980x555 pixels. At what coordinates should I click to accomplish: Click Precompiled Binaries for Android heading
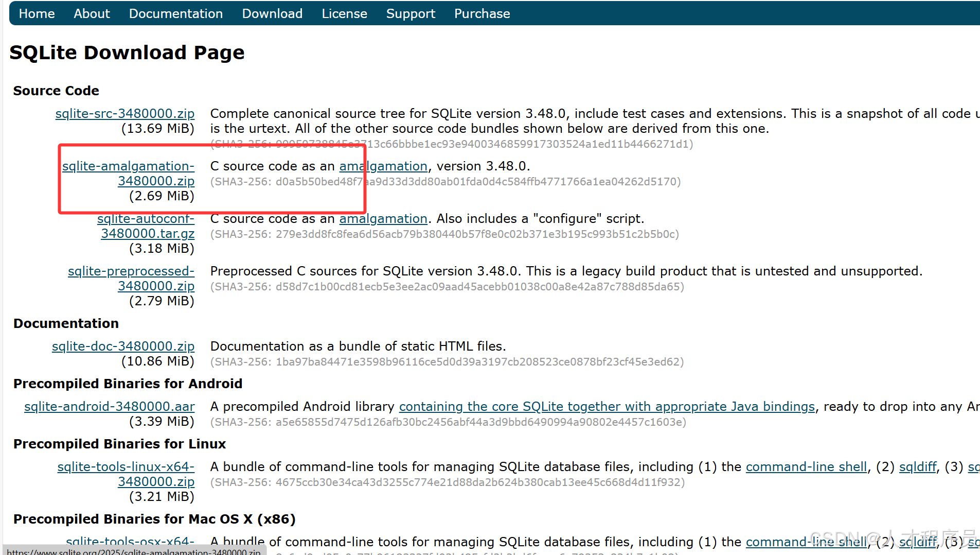tap(128, 384)
